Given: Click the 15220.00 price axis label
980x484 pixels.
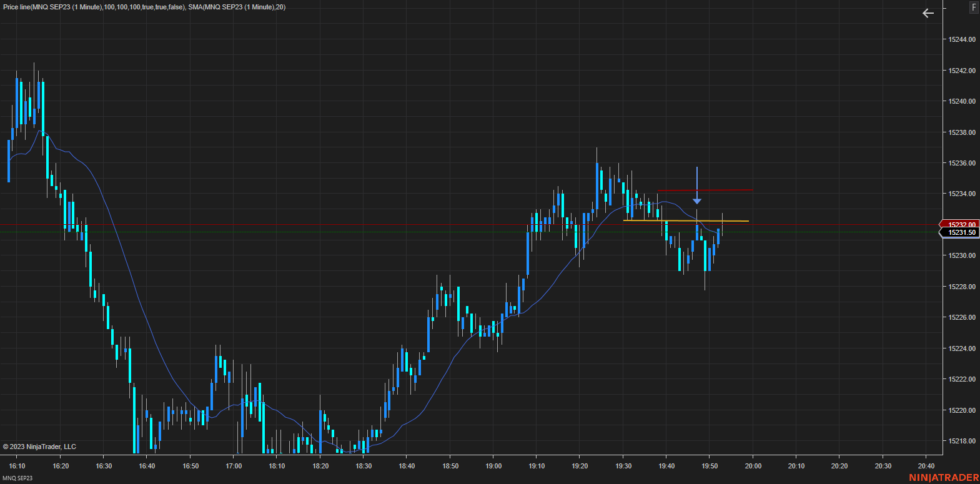Looking at the screenshot, I should [962, 410].
